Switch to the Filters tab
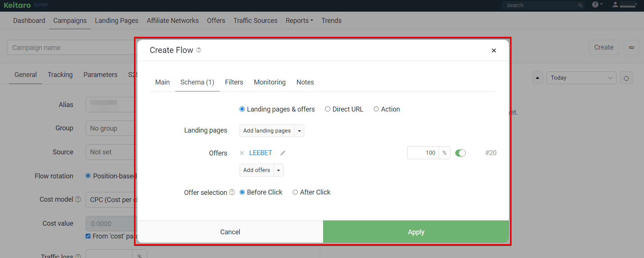 pyautogui.click(x=234, y=82)
